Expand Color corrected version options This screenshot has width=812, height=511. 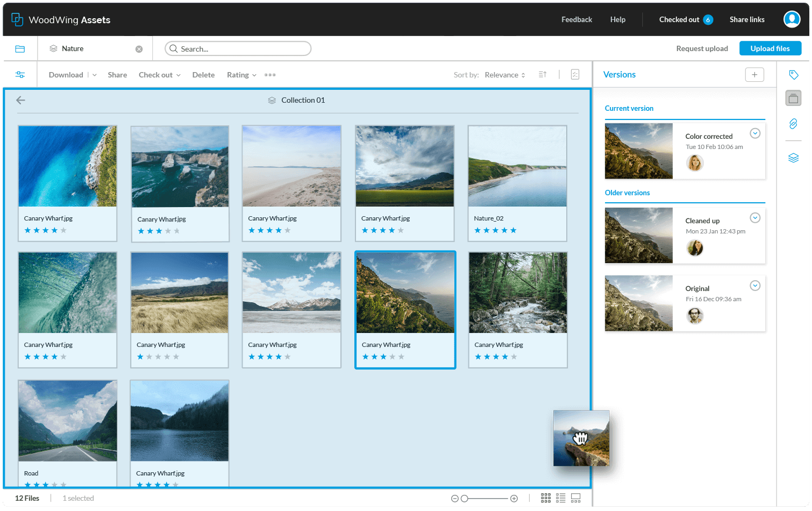tap(755, 133)
